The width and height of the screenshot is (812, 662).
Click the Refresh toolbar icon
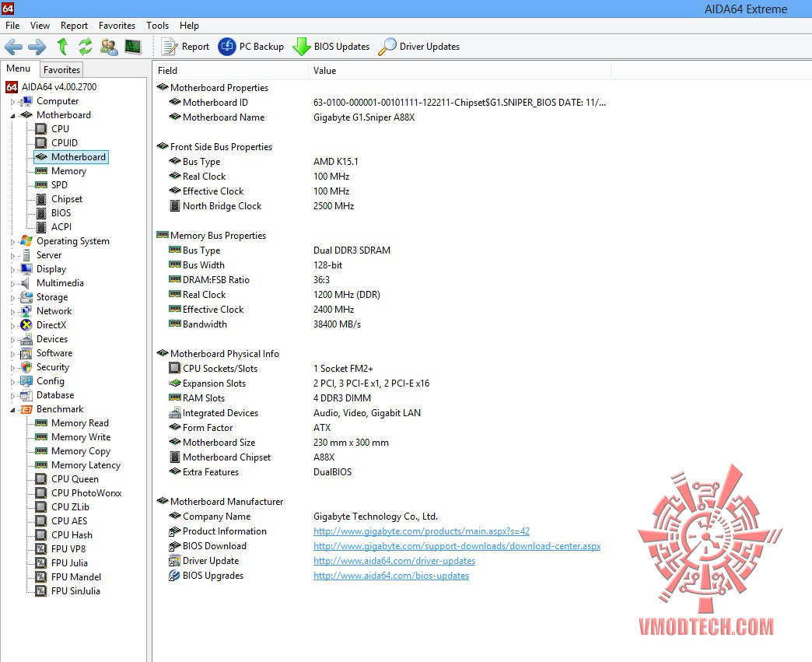pyautogui.click(x=85, y=47)
